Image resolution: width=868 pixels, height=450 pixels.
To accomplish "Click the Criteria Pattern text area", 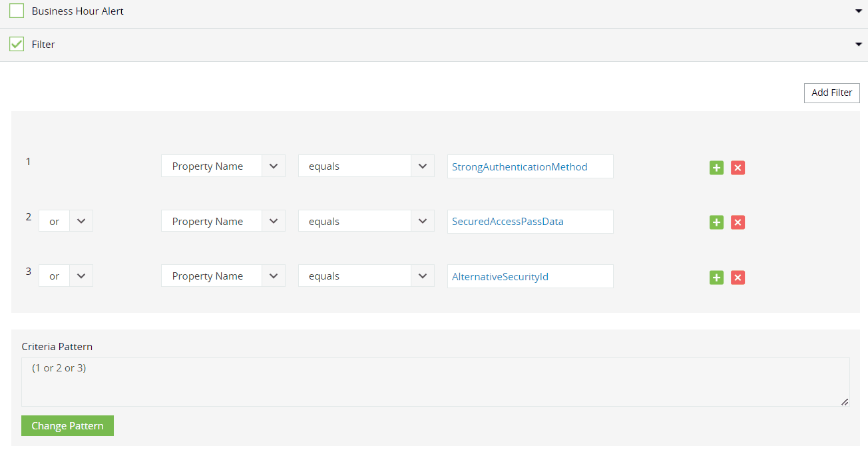I will [x=435, y=382].
